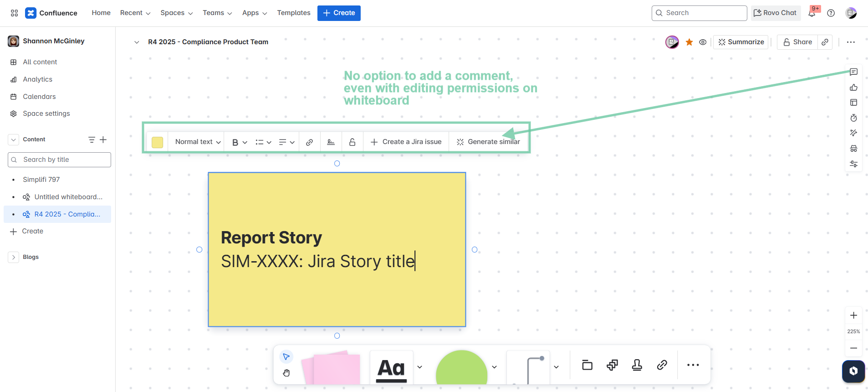Toggle the lock on the sticky note
The width and height of the screenshot is (868, 392).
pyautogui.click(x=352, y=142)
